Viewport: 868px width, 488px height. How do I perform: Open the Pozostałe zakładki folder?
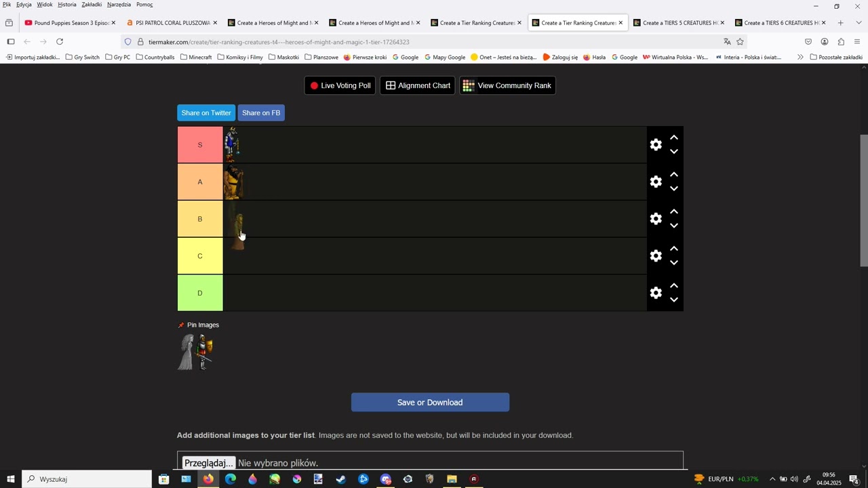pos(836,58)
